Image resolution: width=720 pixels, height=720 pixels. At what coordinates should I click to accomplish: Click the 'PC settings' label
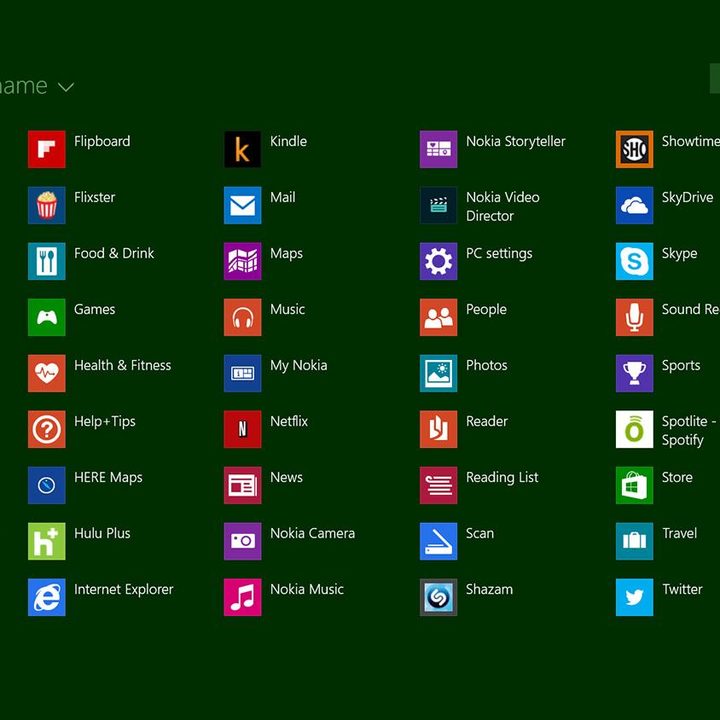click(x=499, y=254)
